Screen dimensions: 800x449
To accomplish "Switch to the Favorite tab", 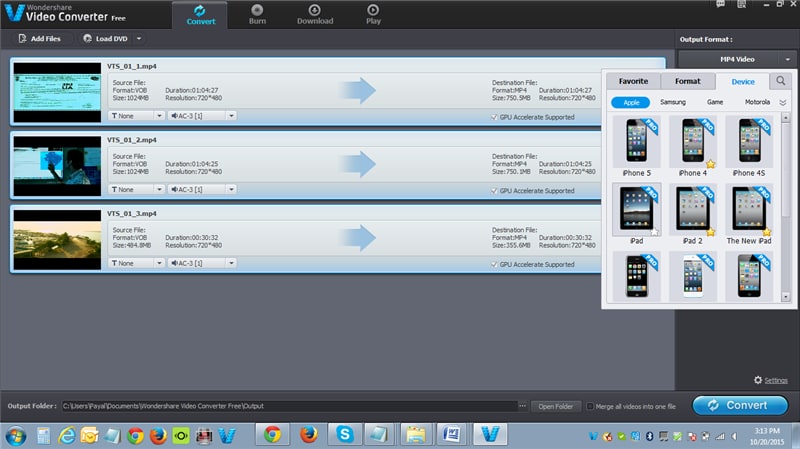I will pyautogui.click(x=633, y=81).
